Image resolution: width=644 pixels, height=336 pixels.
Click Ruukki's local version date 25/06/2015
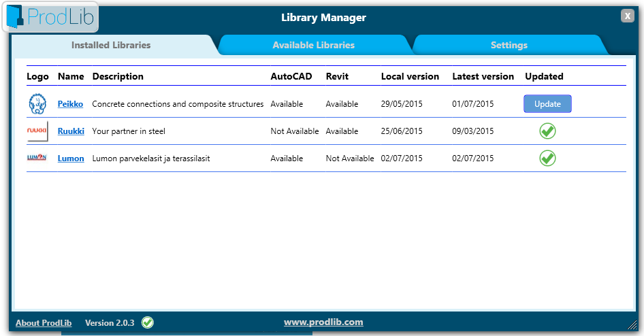pyautogui.click(x=402, y=131)
